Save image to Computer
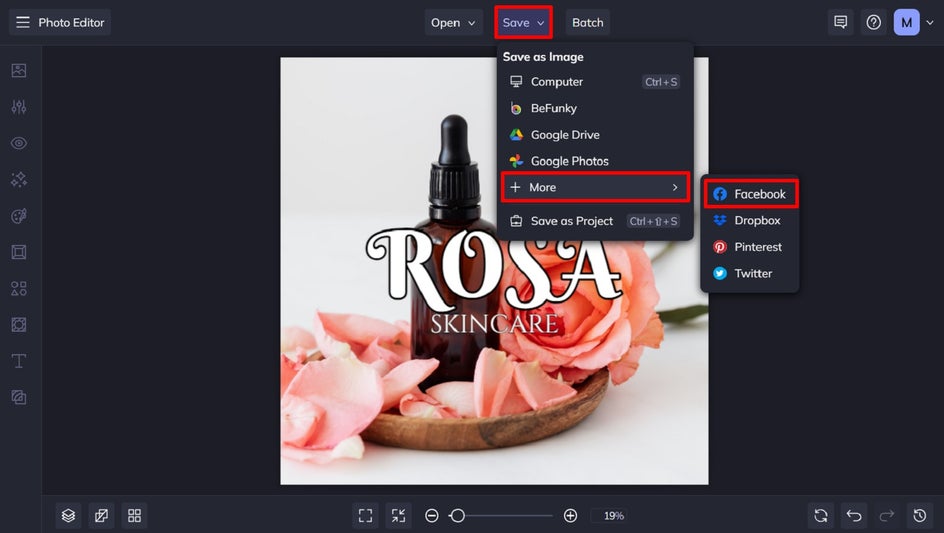This screenshot has width=944, height=533. tap(595, 82)
